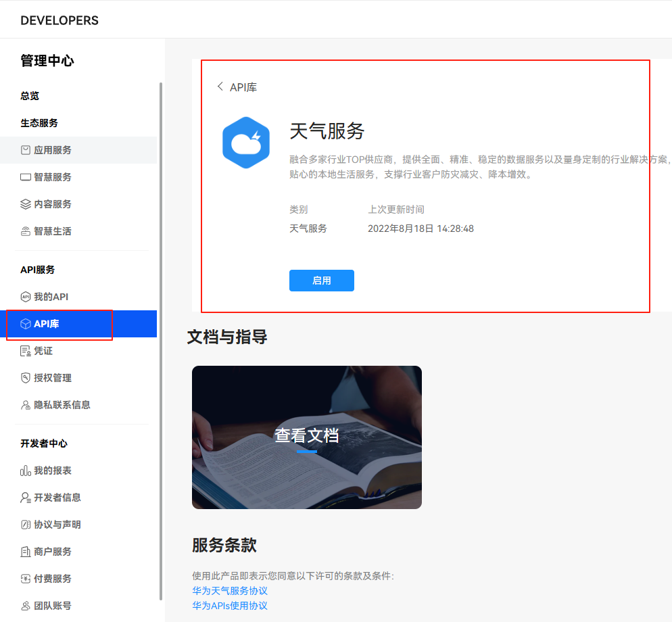Open 智慧服务 in the sidebar

78,177
